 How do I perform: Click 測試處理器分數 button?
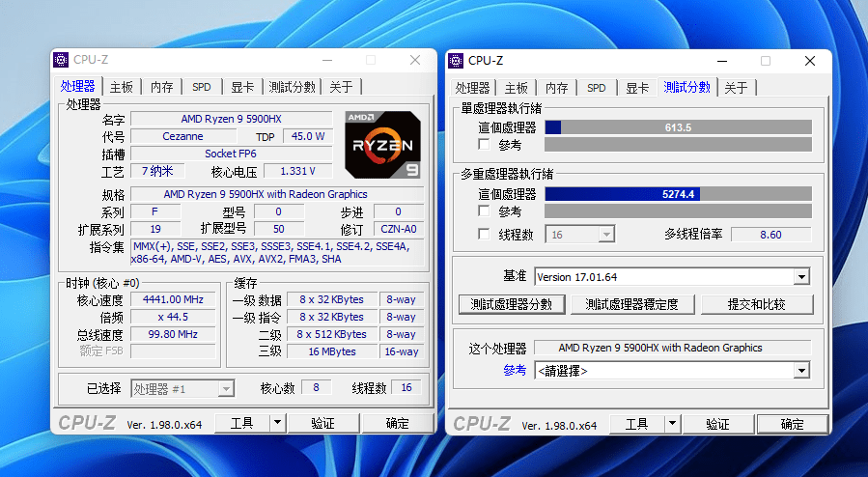pos(512,304)
